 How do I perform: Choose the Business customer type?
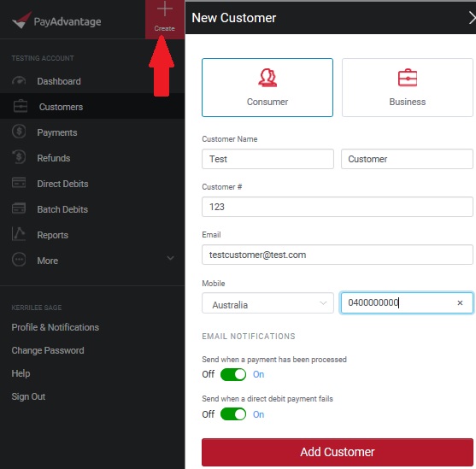click(408, 87)
